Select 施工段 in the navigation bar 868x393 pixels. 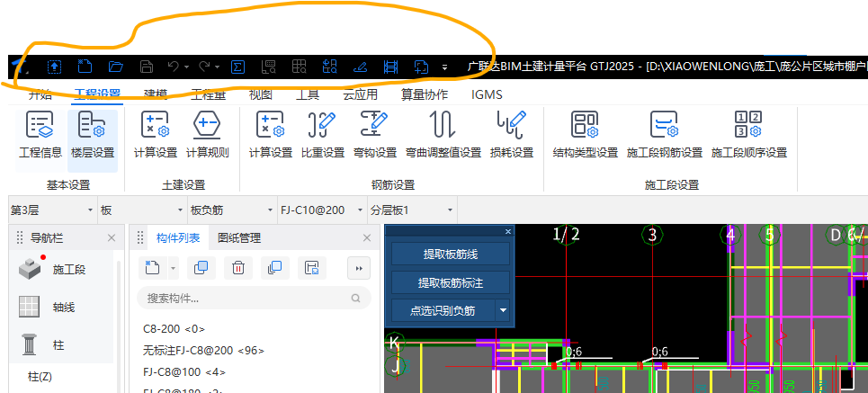(x=59, y=270)
